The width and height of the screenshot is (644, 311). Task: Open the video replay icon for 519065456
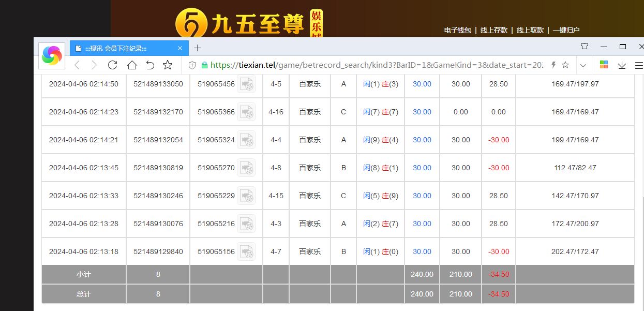[246, 84]
